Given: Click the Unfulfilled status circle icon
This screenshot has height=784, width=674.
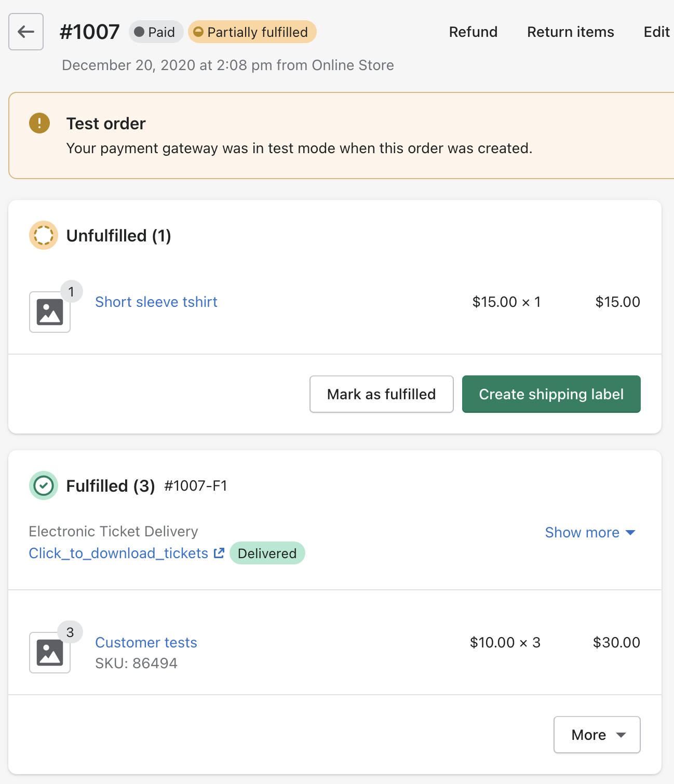Looking at the screenshot, I should tap(44, 235).
